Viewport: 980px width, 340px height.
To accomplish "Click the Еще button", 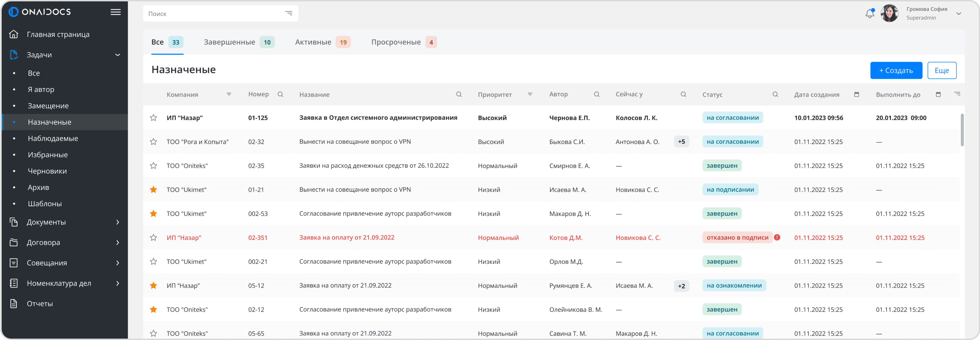I will (x=942, y=70).
